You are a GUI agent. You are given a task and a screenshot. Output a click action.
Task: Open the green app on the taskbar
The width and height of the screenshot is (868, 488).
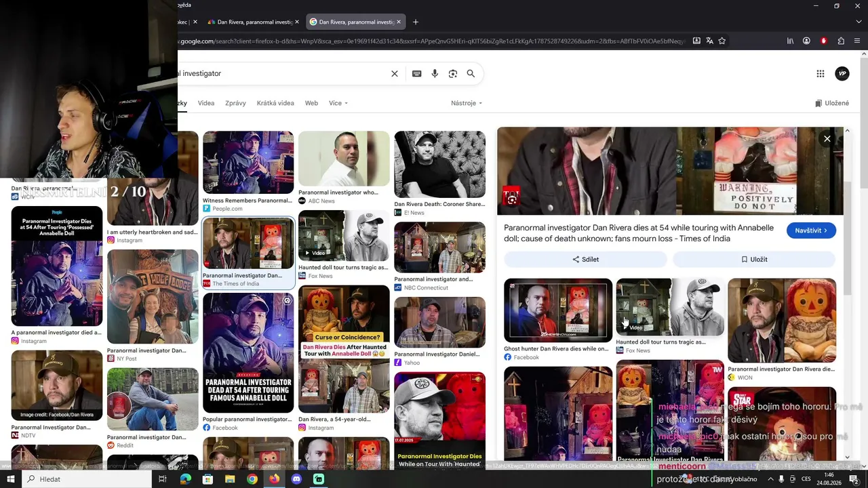tap(319, 479)
